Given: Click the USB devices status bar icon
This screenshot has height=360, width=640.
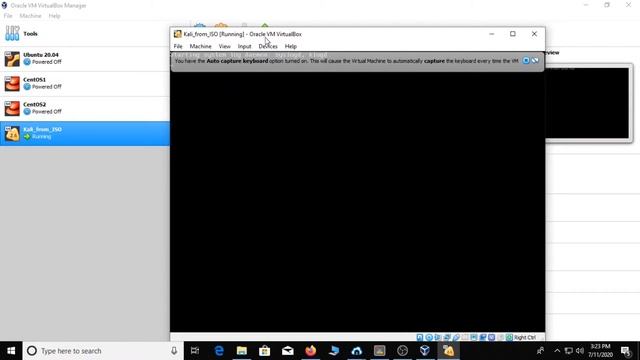Looking at the screenshot, I should pos(456,337).
